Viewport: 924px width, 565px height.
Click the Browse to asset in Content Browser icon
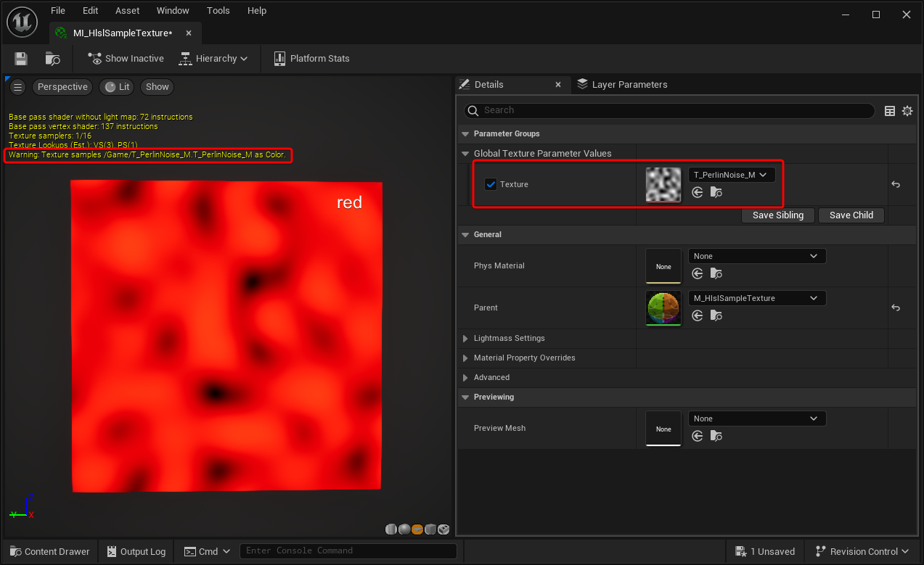(x=52, y=59)
